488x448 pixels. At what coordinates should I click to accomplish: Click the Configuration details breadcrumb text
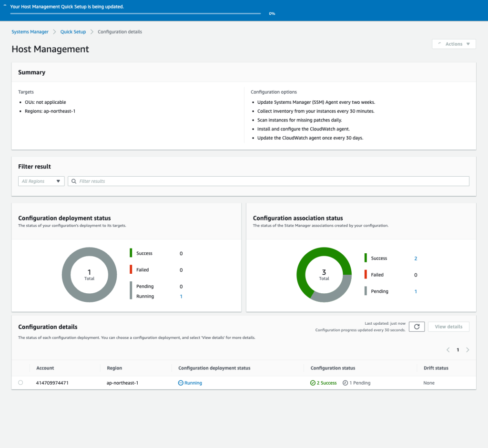(x=120, y=32)
